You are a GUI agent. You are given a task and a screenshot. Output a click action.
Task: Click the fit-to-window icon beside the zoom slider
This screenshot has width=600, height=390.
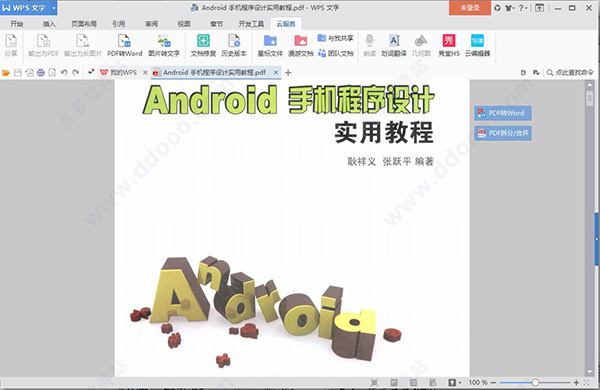coord(586,382)
